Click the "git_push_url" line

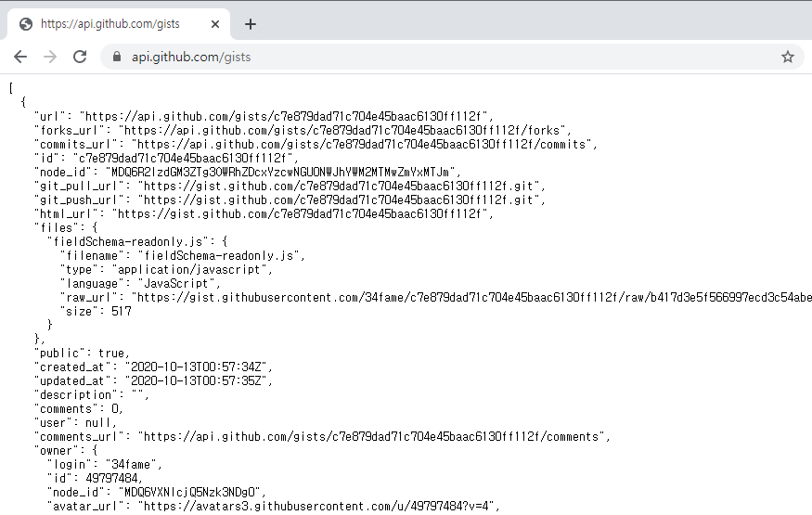point(290,200)
